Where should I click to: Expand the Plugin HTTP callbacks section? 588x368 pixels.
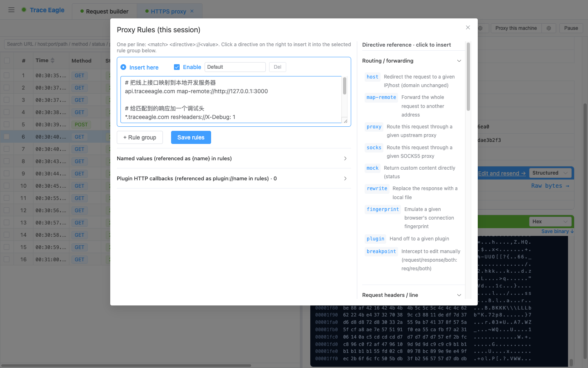coord(234,178)
